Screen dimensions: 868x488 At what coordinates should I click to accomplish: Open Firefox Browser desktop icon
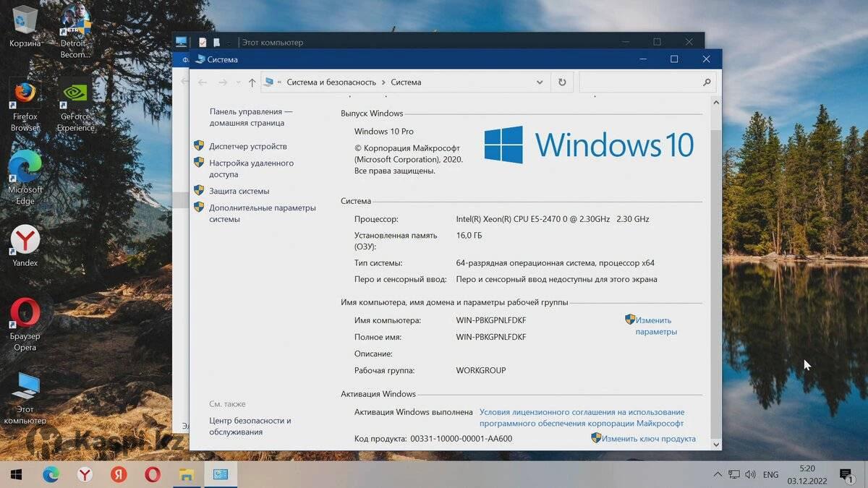click(25, 95)
